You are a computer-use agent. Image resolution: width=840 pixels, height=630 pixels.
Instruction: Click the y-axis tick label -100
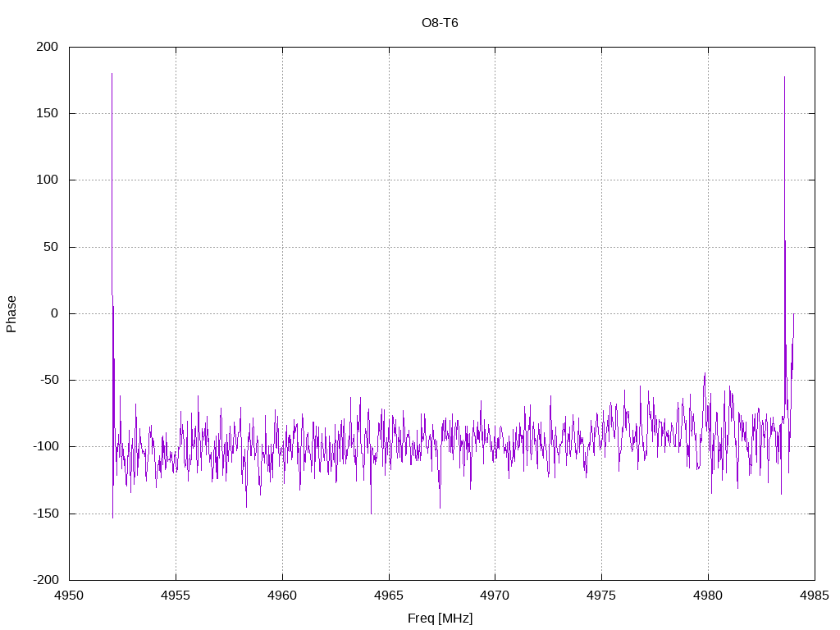click(x=46, y=447)
